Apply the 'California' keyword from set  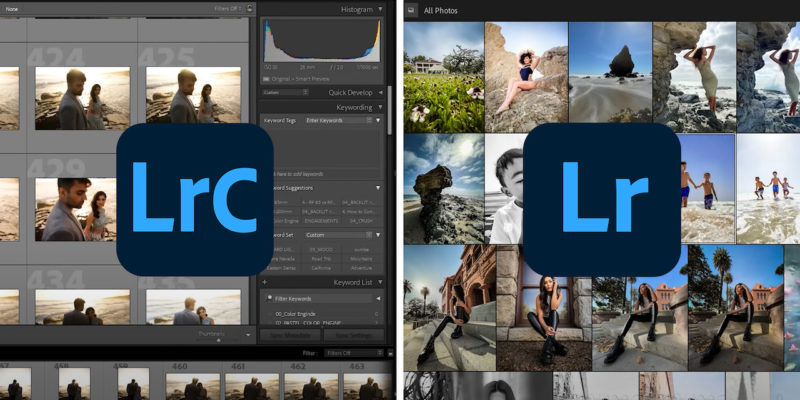[x=321, y=268]
